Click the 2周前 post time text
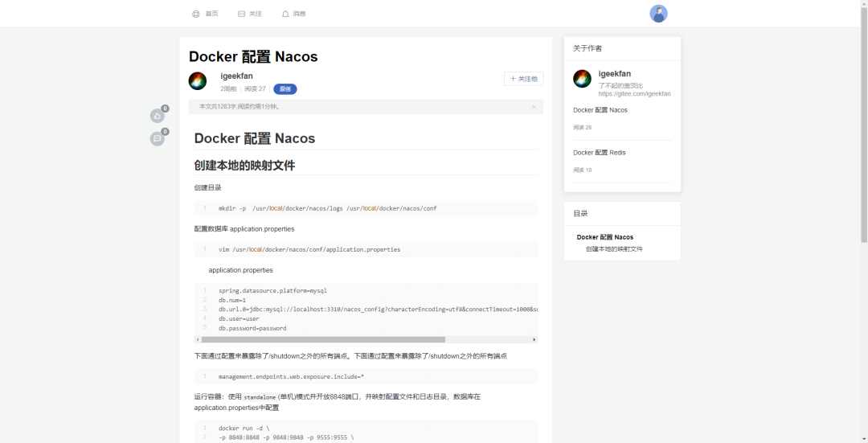The width and height of the screenshot is (868, 443). 228,88
